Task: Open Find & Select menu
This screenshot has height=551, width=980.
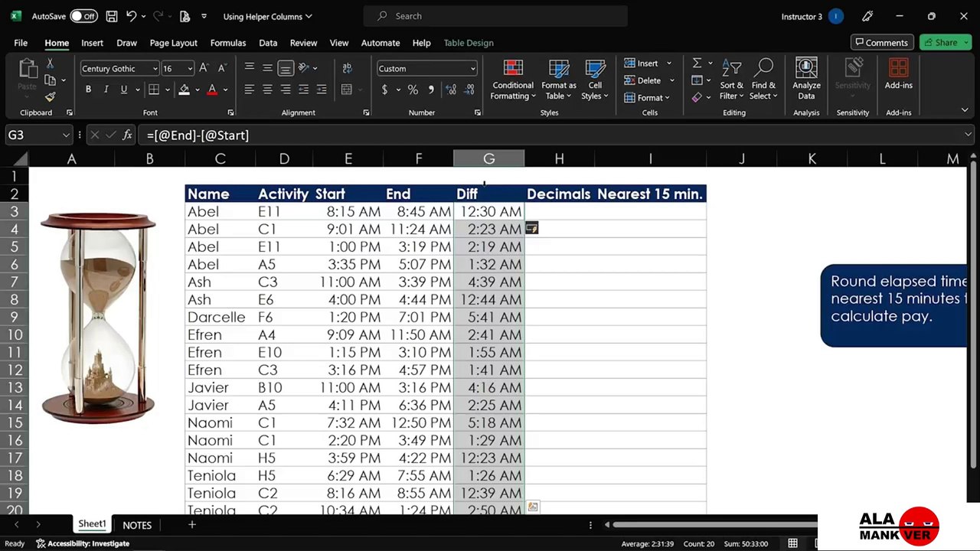Action: pos(763,80)
